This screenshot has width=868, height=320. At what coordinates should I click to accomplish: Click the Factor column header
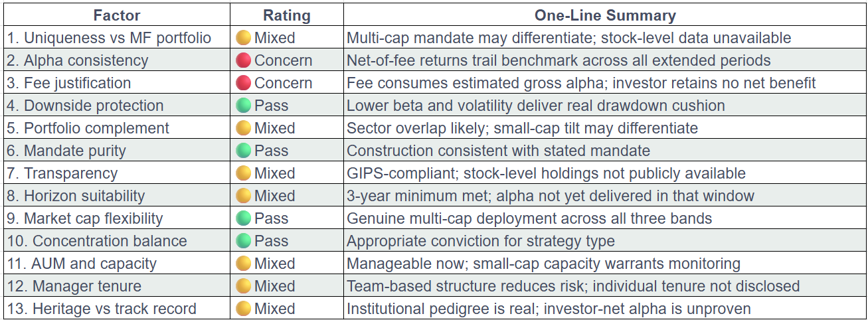click(x=117, y=15)
